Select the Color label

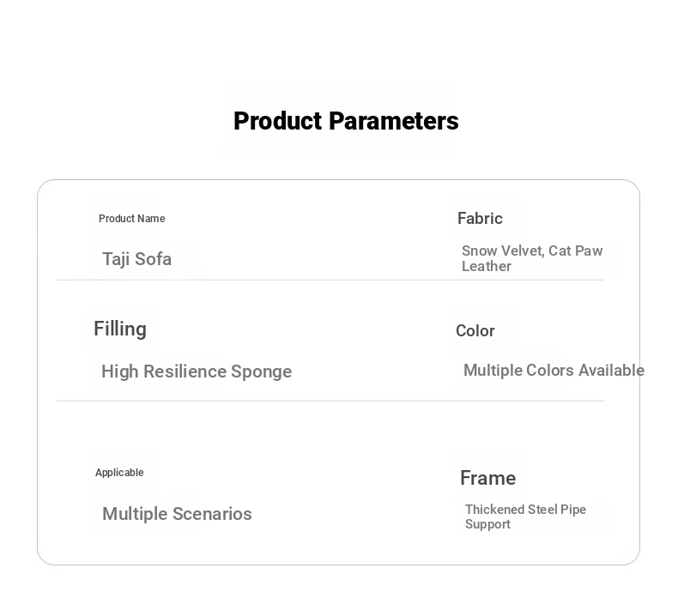(x=475, y=330)
